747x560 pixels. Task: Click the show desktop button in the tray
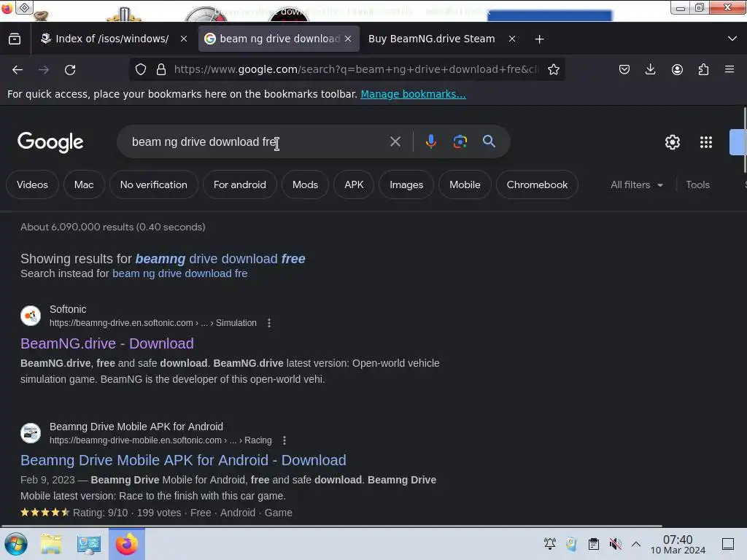point(728,544)
